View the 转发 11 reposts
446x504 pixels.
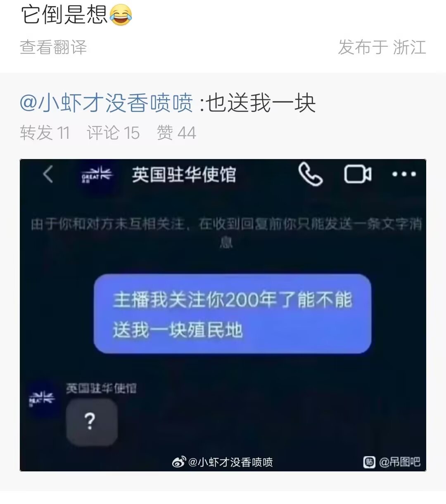[45, 133]
